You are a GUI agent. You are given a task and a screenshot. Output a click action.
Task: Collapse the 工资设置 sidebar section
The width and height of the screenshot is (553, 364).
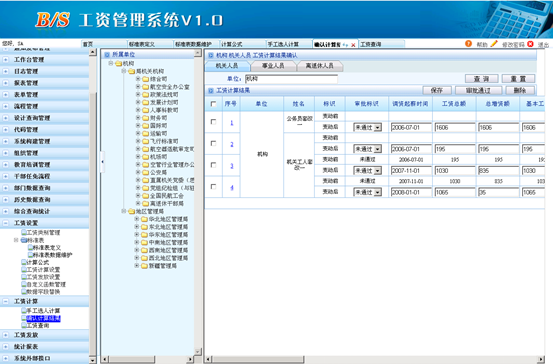[x=6, y=223]
